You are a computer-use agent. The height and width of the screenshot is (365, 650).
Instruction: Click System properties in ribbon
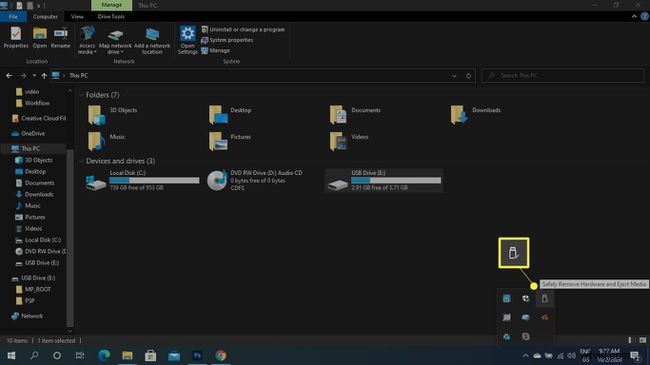tap(227, 40)
